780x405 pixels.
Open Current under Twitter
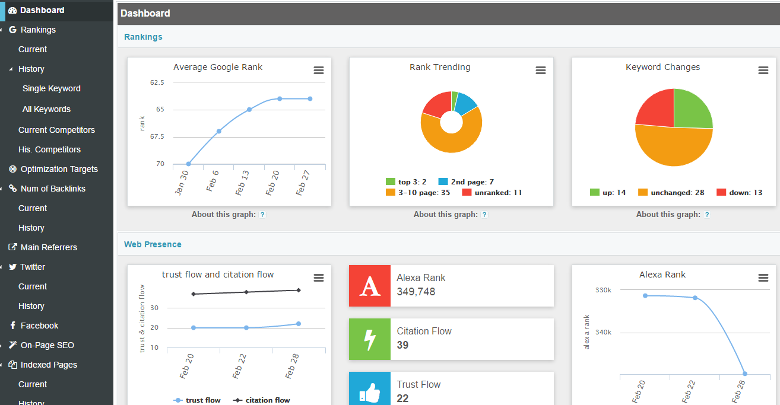pos(32,287)
